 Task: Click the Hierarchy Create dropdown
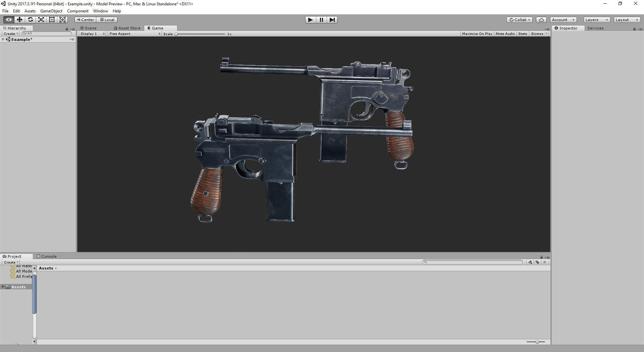[x=10, y=34]
